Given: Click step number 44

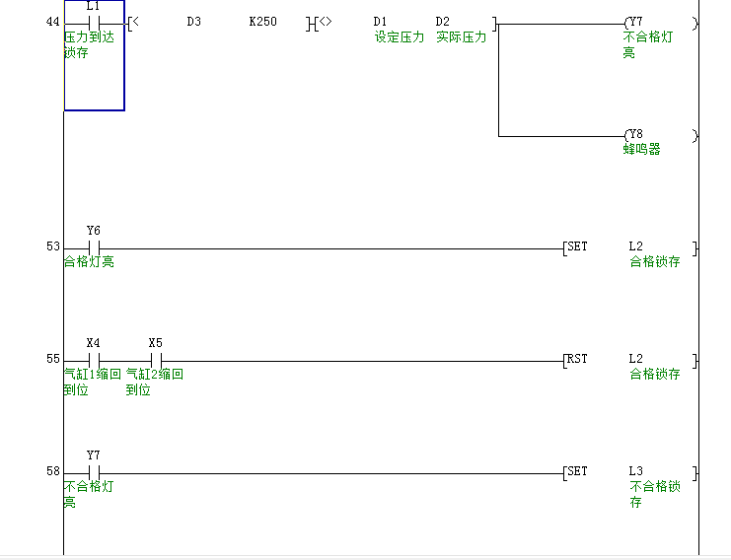Looking at the screenshot, I should click(x=52, y=22).
